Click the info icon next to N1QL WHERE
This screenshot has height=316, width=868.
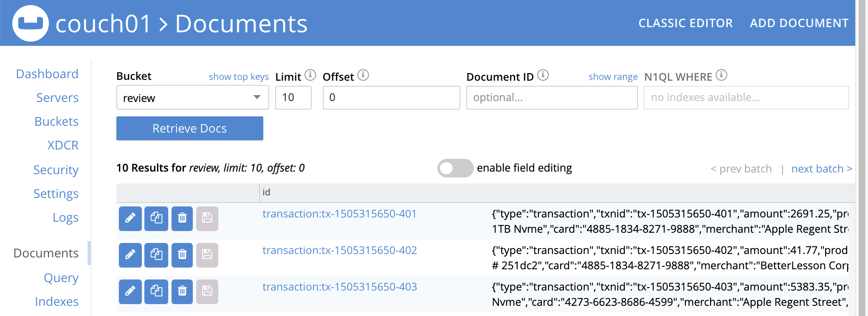721,75
